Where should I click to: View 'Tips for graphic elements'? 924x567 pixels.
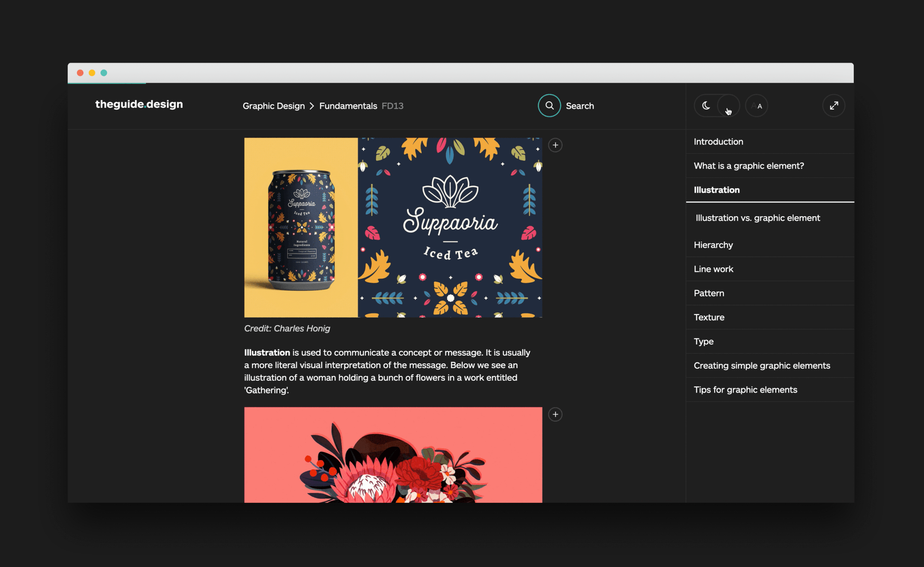click(x=745, y=390)
